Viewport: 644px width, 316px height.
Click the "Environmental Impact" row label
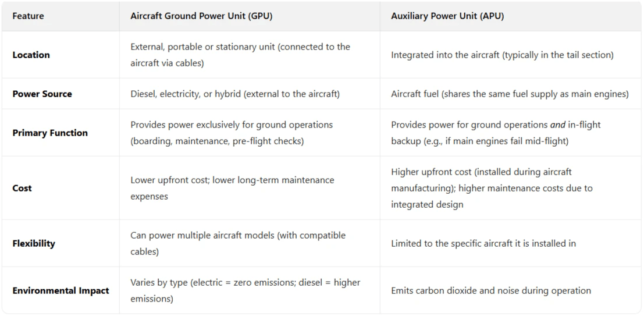pos(61,290)
